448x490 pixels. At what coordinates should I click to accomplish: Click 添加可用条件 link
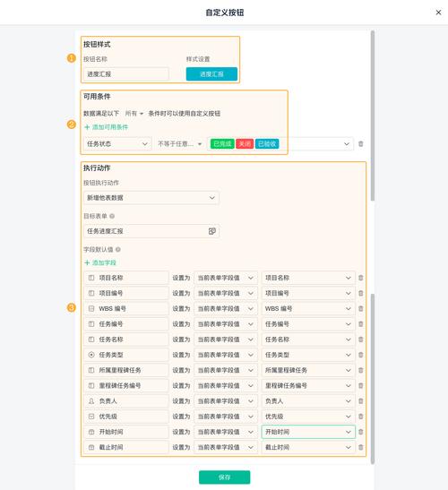pos(107,127)
